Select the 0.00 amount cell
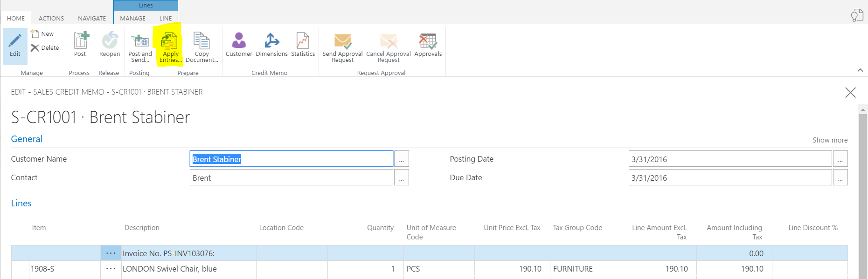This screenshot has height=279, width=868. tap(734, 253)
